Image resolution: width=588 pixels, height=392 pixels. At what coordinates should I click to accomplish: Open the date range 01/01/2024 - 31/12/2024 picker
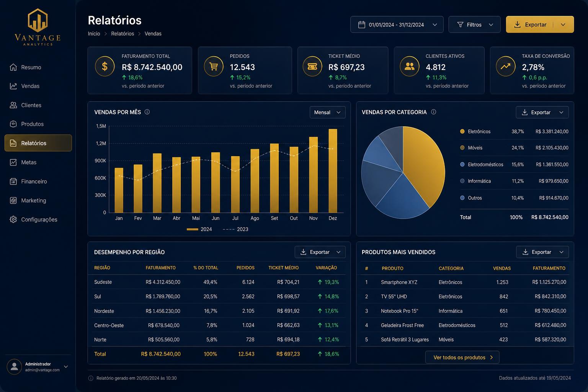pyautogui.click(x=397, y=24)
